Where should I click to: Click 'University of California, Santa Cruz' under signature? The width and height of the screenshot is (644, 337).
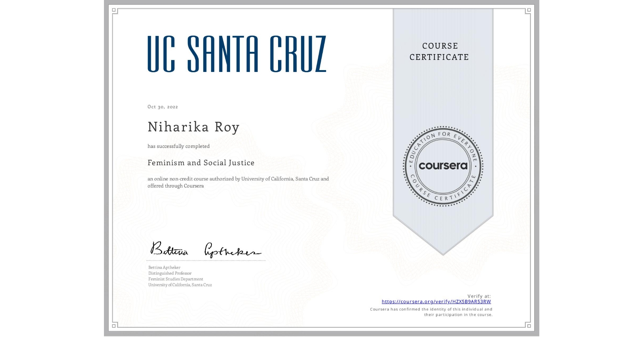(180, 285)
